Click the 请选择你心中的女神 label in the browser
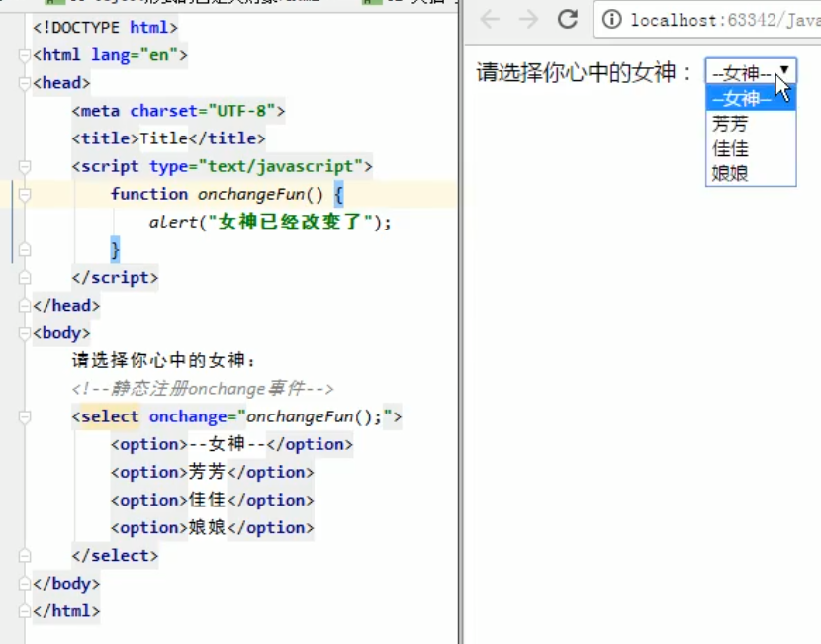The width and height of the screenshot is (821, 644). coord(585,72)
